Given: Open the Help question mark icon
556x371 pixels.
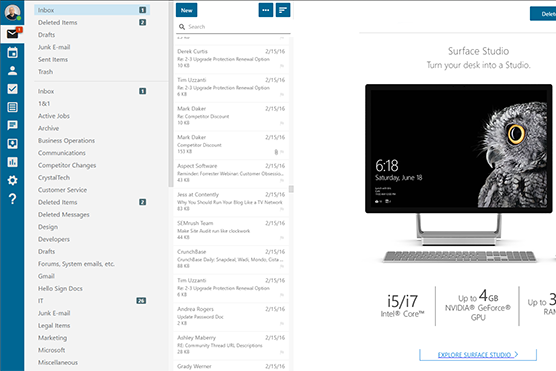Looking at the screenshot, I should pos(12,199).
